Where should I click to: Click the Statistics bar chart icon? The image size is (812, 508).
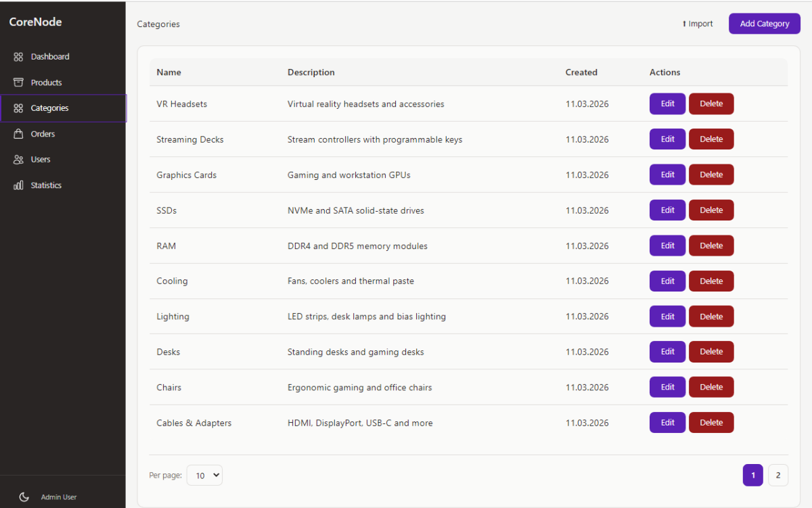(18, 185)
